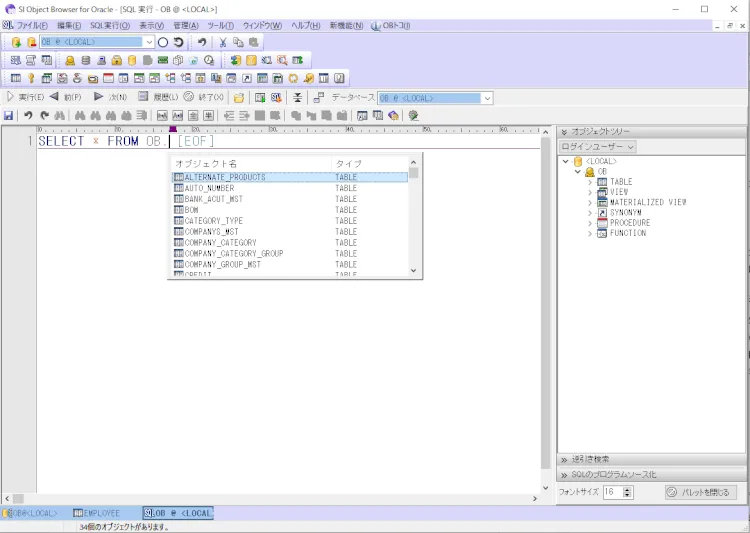Click the undo arrow in editor toolbar

pos(28,116)
